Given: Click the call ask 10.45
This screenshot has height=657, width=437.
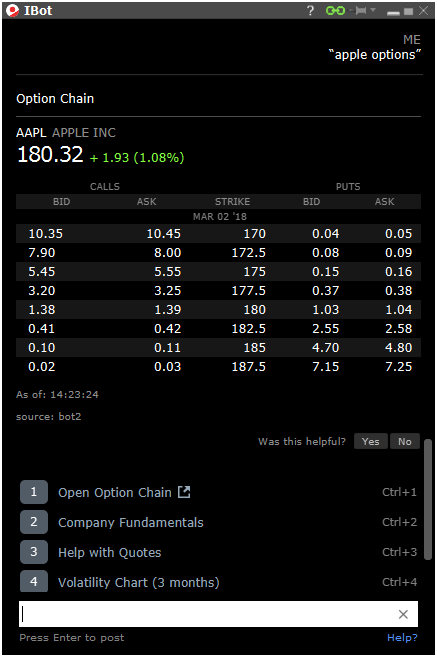Looking at the screenshot, I should click(x=163, y=233).
